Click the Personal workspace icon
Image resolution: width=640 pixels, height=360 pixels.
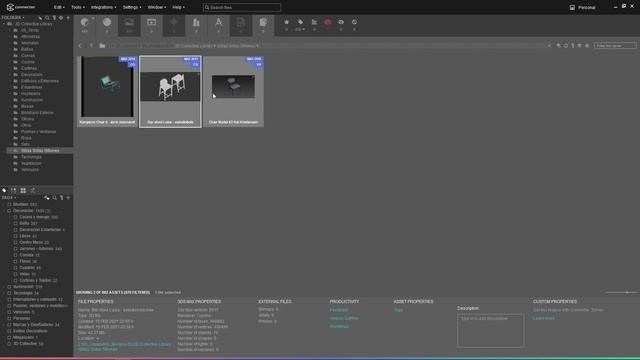pos(572,7)
